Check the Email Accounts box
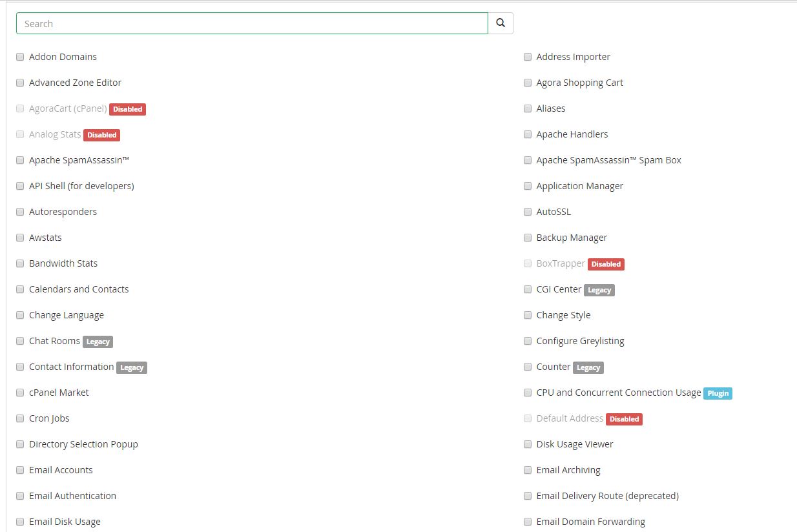This screenshot has height=532, width=797. tap(20, 470)
